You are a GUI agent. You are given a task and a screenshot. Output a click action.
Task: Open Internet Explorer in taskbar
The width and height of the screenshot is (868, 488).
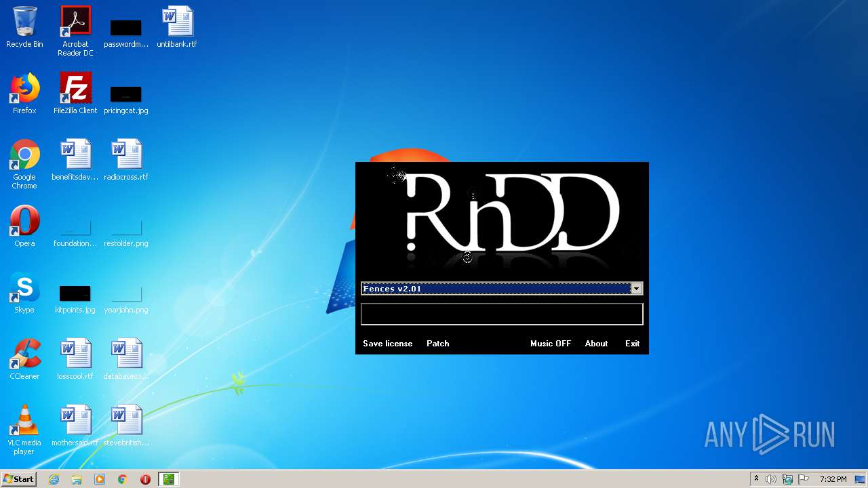(x=54, y=479)
